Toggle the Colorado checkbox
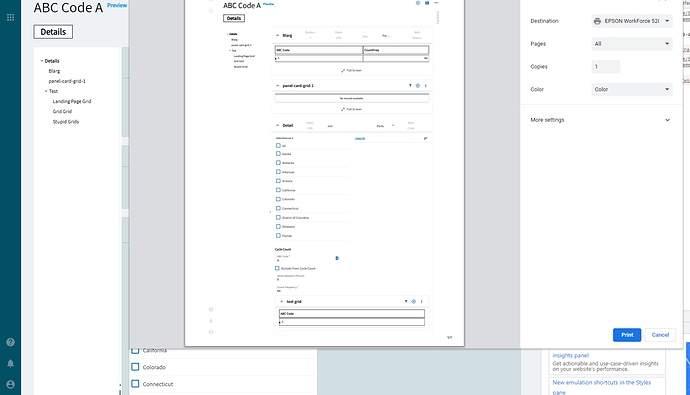Viewport: 690px width, 395px height. coord(135,367)
